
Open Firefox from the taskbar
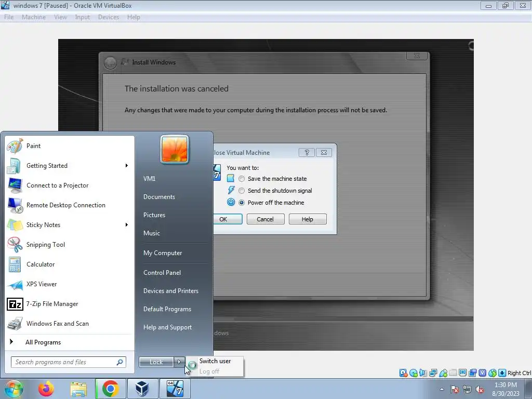coord(46,389)
